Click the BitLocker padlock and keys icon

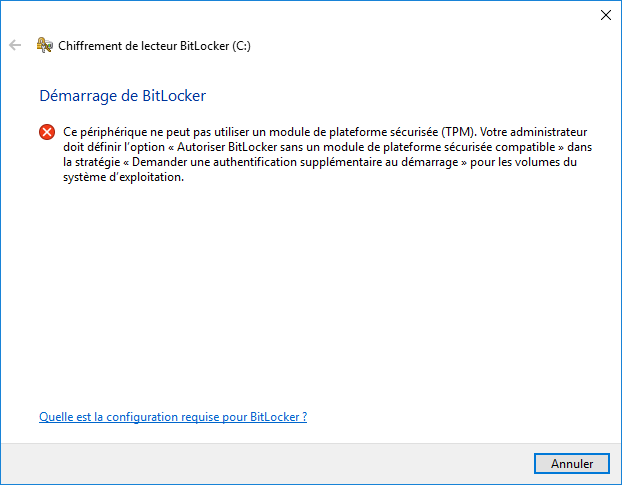tap(44, 45)
